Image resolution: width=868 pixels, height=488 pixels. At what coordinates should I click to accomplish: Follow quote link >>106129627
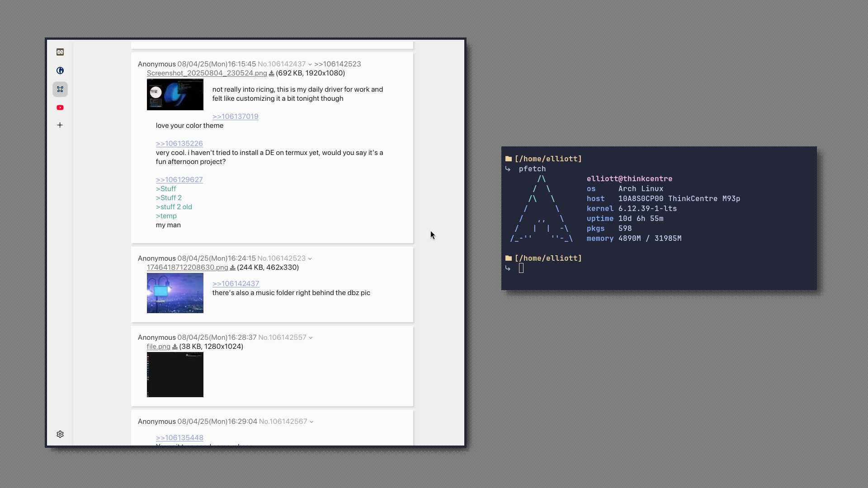179,180
